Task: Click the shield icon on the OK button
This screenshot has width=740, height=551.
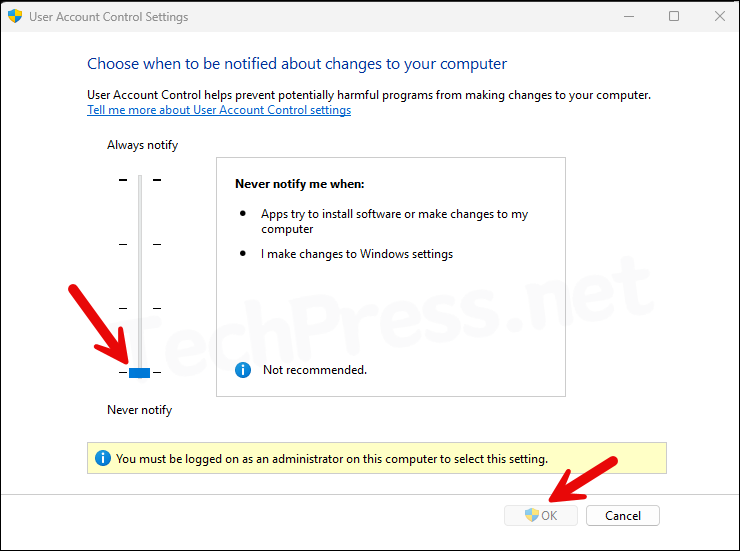Action: 531,515
